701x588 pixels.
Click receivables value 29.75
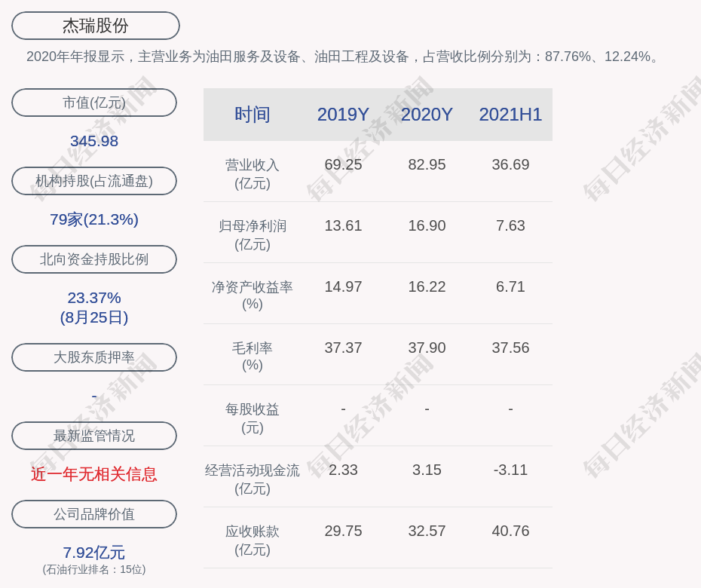pos(343,531)
